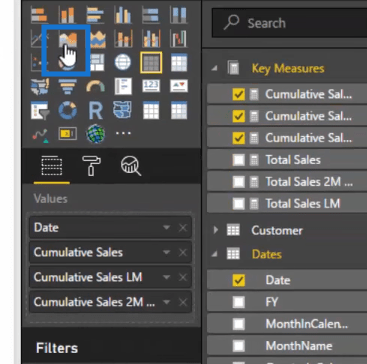The width and height of the screenshot is (367, 364).
Task: Select the KPI visual icon
Action: click(179, 86)
